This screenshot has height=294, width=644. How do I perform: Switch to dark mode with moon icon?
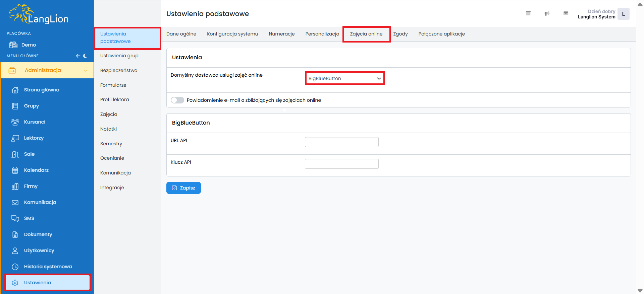click(x=85, y=56)
